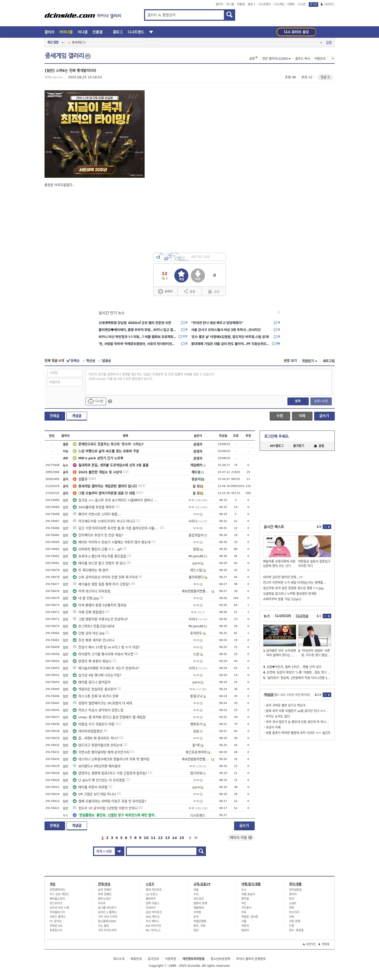Click the bottom board search input field

161,851
